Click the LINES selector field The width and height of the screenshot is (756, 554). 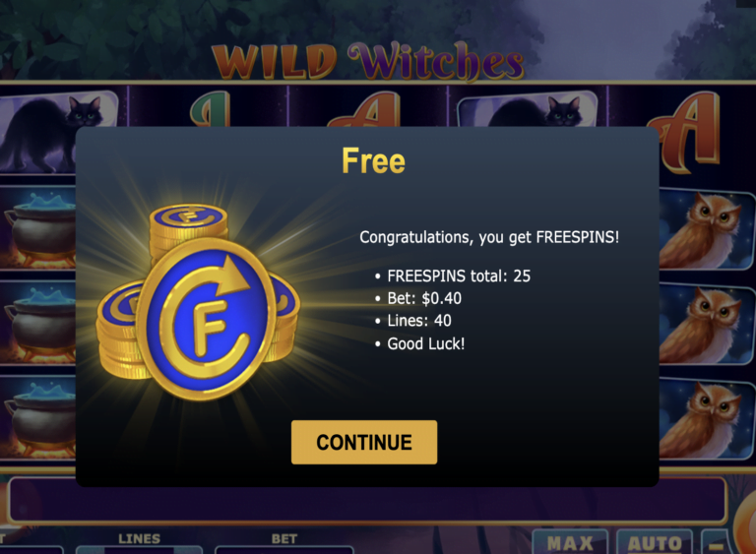coord(140,550)
